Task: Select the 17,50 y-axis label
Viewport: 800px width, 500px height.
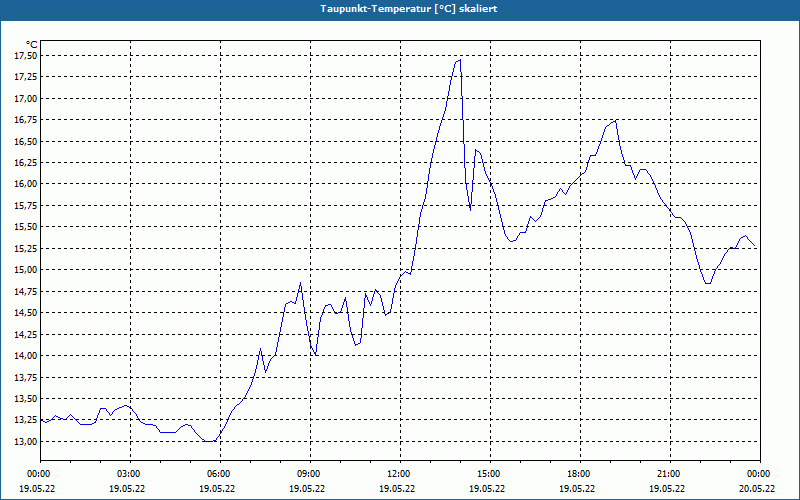Action: click(x=27, y=56)
